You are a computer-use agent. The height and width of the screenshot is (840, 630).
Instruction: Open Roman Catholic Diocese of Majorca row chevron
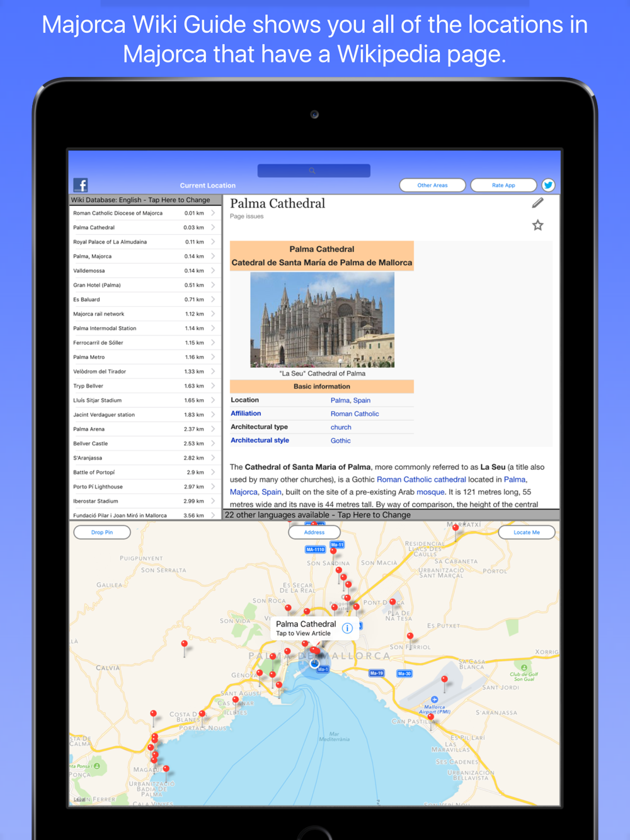213,213
